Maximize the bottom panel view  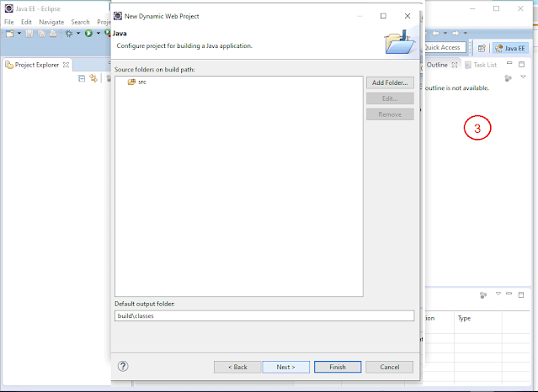pos(521,294)
